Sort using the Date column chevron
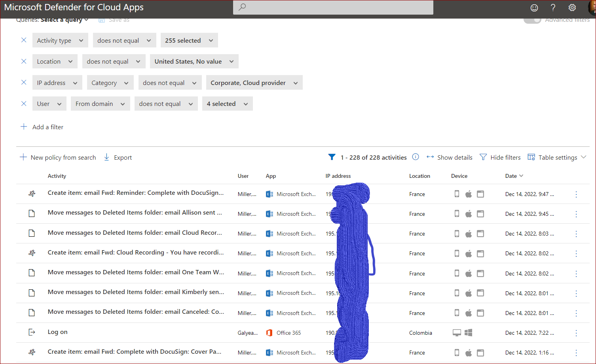Viewport: 596px width, 364px height. pos(521,176)
